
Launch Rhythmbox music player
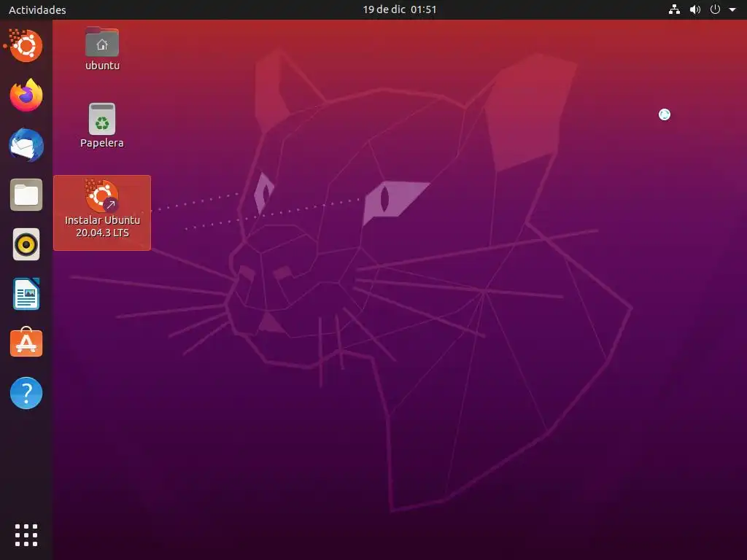click(x=26, y=244)
